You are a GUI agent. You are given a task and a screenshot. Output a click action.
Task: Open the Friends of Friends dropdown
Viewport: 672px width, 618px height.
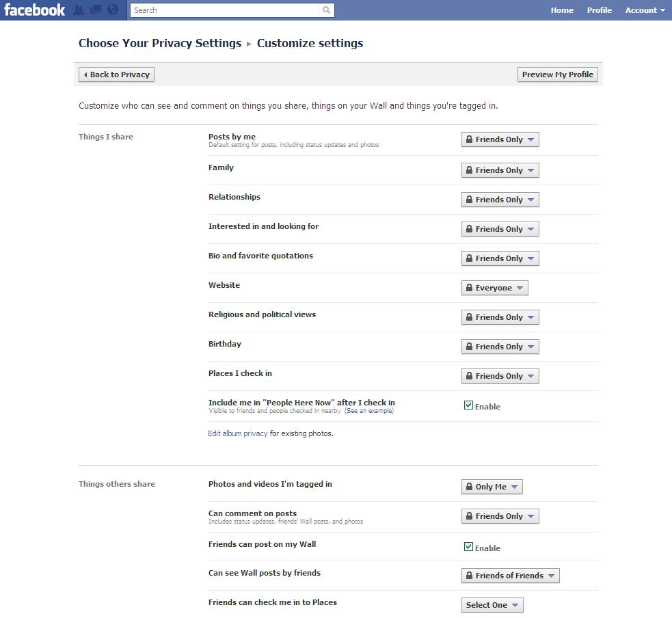tap(511, 576)
